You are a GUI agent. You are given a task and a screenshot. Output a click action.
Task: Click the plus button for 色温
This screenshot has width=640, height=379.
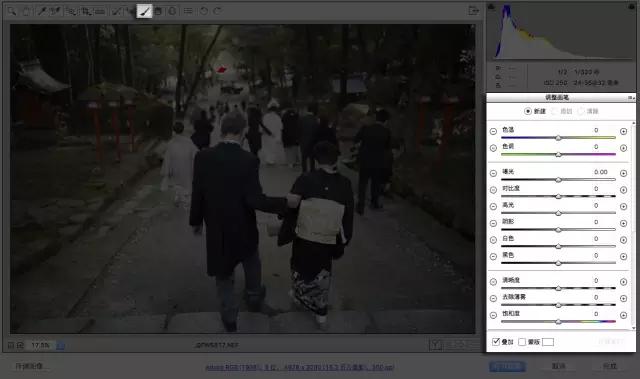tap(623, 131)
